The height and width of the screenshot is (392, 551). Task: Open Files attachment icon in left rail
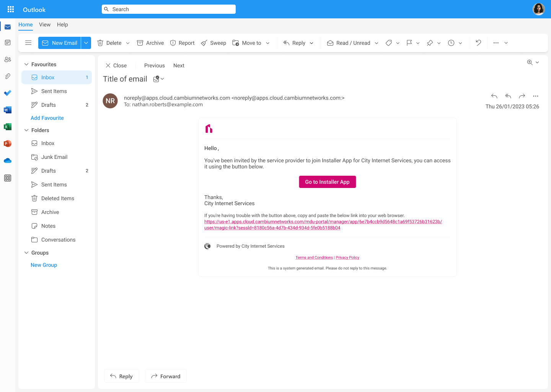click(8, 76)
